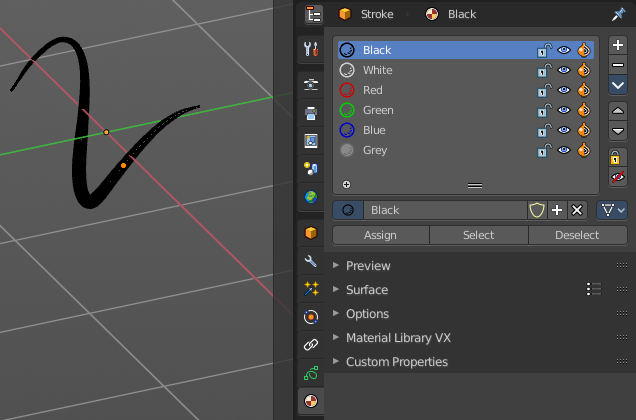The image size is (636, 420).
Task: Hide all other materials
Action: click(618, 177)
